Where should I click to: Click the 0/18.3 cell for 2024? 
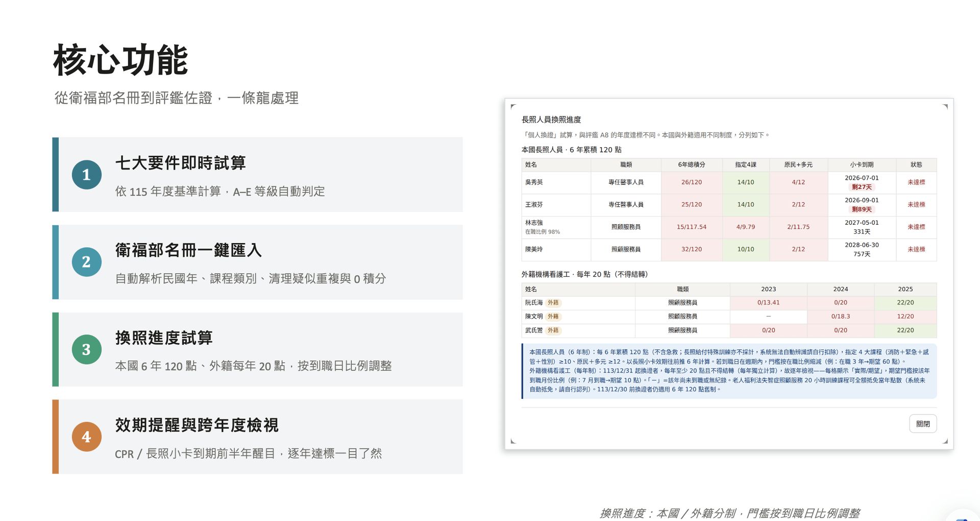click(x=841, y=317)
